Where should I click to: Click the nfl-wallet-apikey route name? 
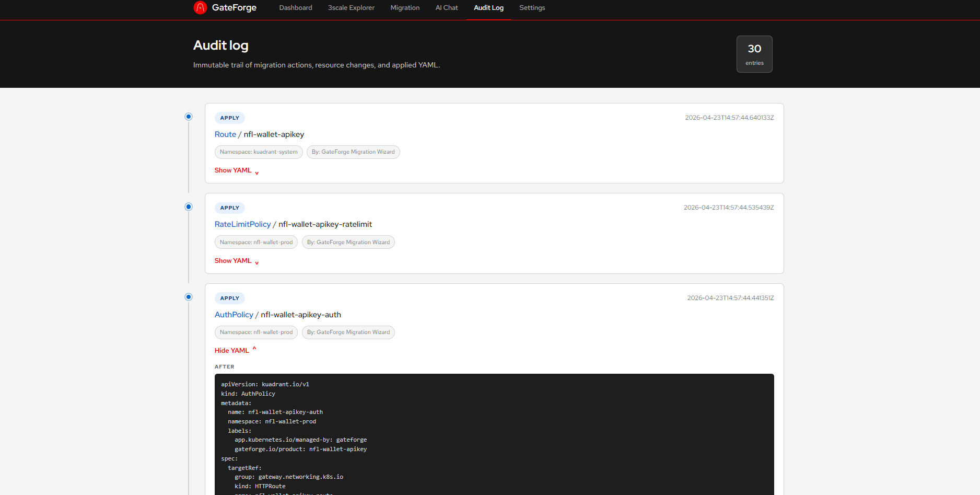[274, 134]
